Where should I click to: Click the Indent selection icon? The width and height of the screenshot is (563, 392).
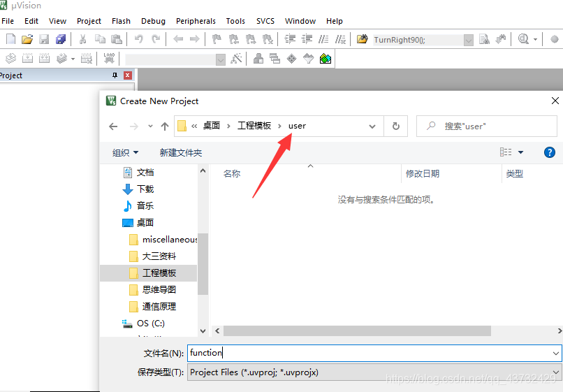click(290, 39)
